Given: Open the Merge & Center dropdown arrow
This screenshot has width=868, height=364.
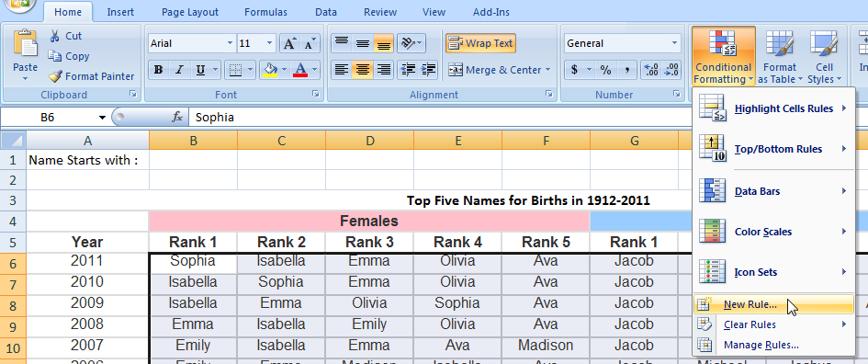Looking at the screenshot, I should click(x=548, y=70).
